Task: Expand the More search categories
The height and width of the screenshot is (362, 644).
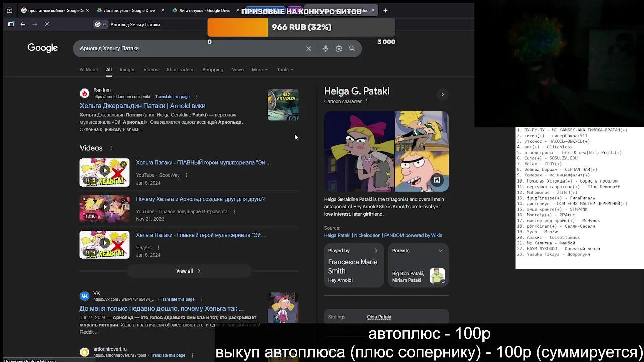Action: tap(259, 70)
